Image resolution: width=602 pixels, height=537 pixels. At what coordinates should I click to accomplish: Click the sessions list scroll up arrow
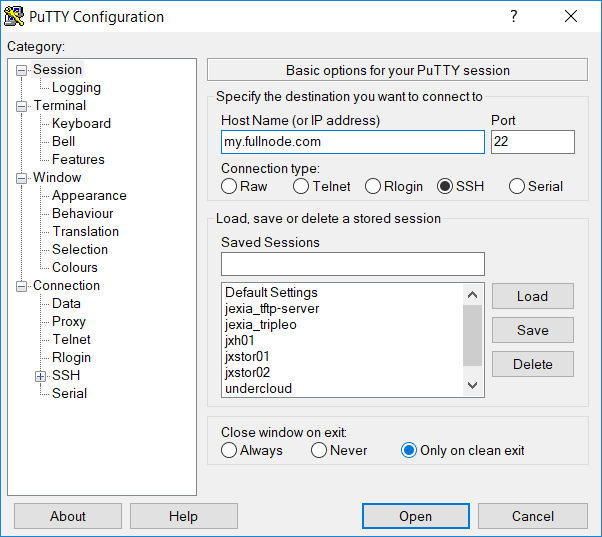tap(473, 295)
